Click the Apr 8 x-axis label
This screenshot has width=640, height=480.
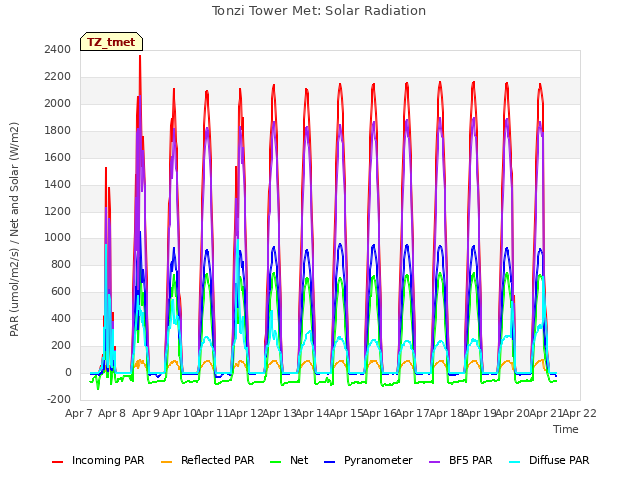coord(112,413)
